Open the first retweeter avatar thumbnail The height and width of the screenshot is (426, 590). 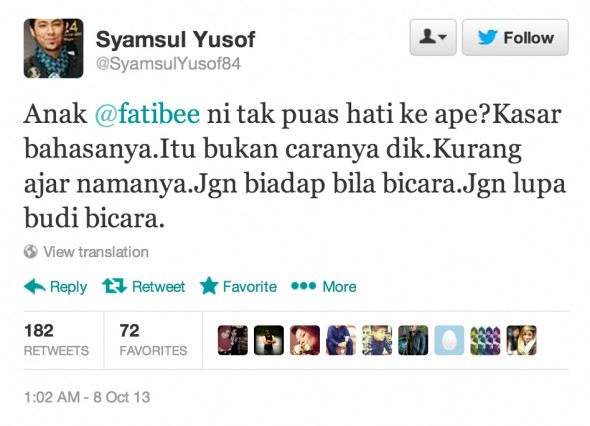[x=233, y=340]
